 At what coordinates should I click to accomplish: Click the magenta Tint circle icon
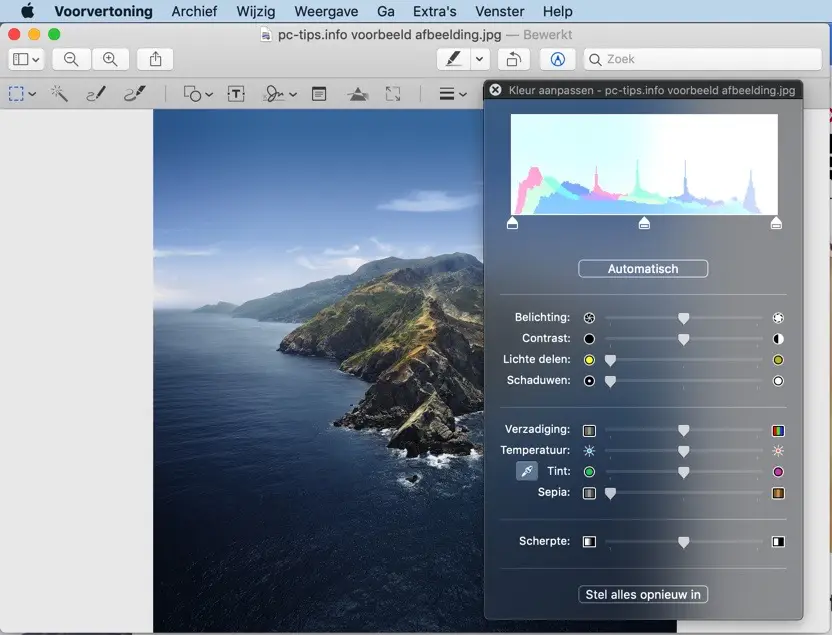point(778,472)
